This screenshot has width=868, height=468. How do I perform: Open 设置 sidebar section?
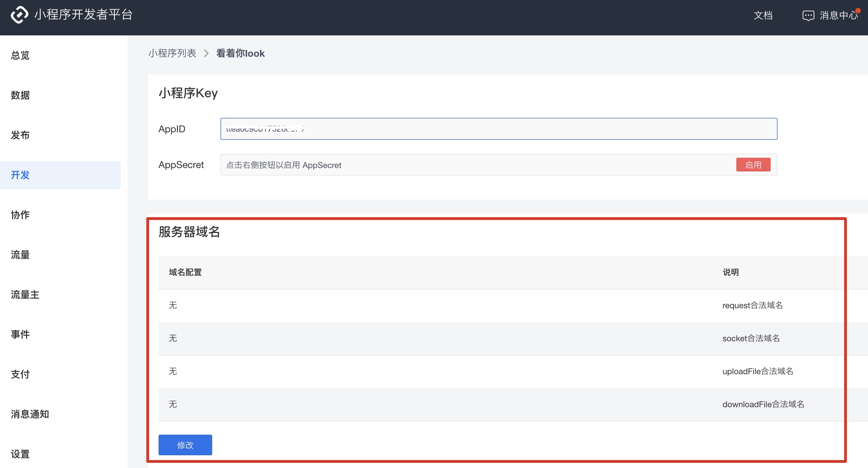(20, 454)
